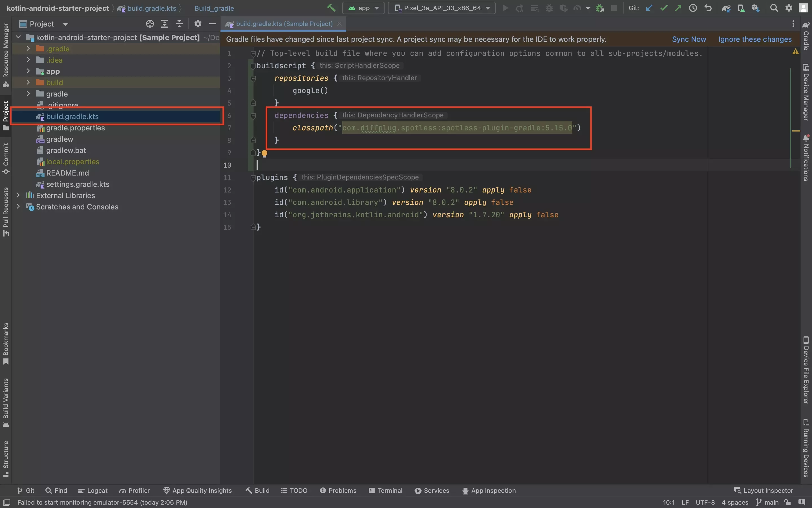Click the Sync Now link

(689, 39)
